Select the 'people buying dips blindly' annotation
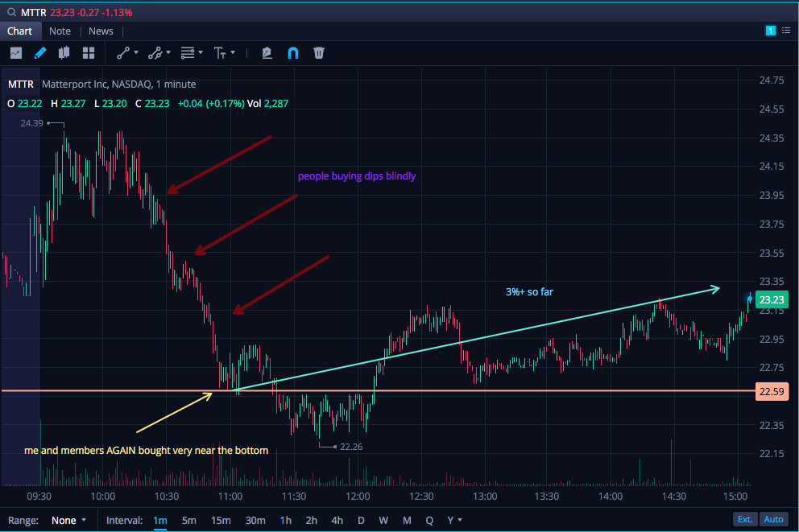 click(x=357, y=176)
